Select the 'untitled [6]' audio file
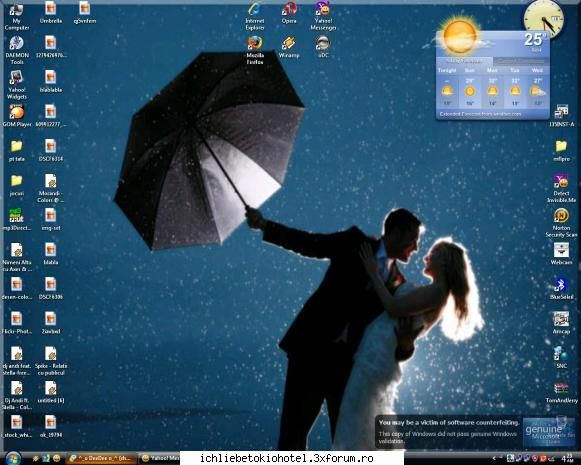This screenshot has width=581, height=465. [x=51, y=392]
